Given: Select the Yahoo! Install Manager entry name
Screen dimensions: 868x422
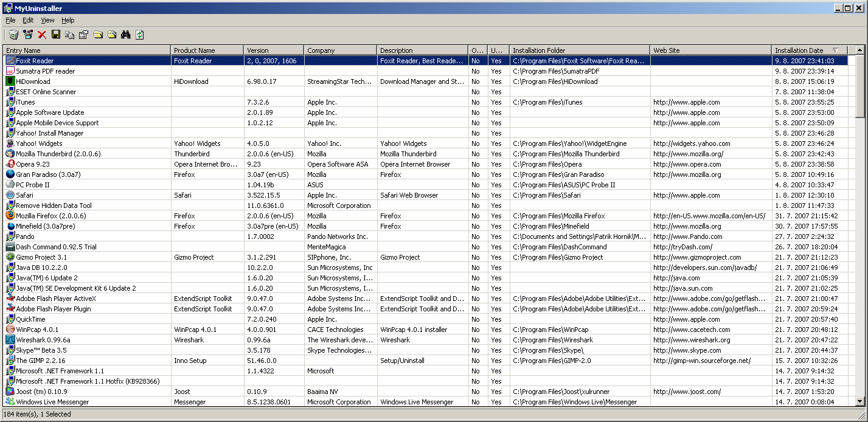Looking at the screenshot, I should click(50, 133).
